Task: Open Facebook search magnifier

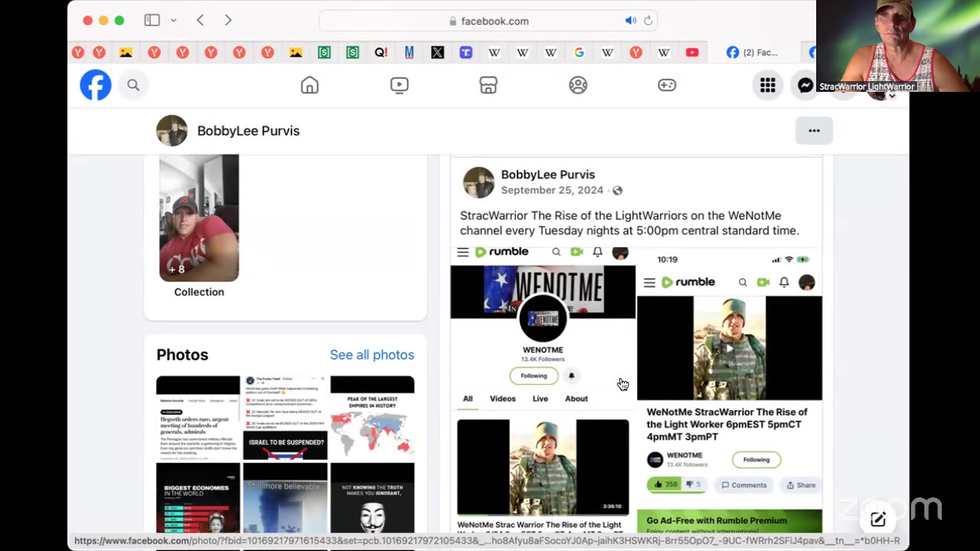Action: 133,85
